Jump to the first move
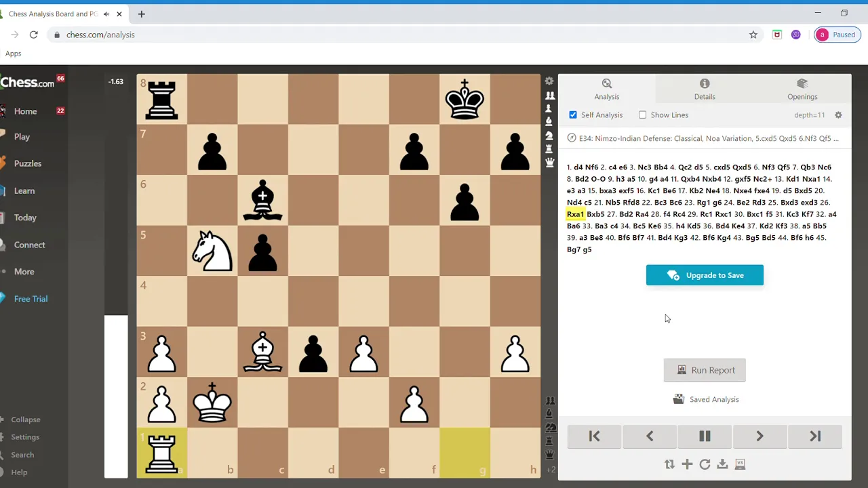The width and height of the screenshot is (868, 488). [x=594, y=436]
